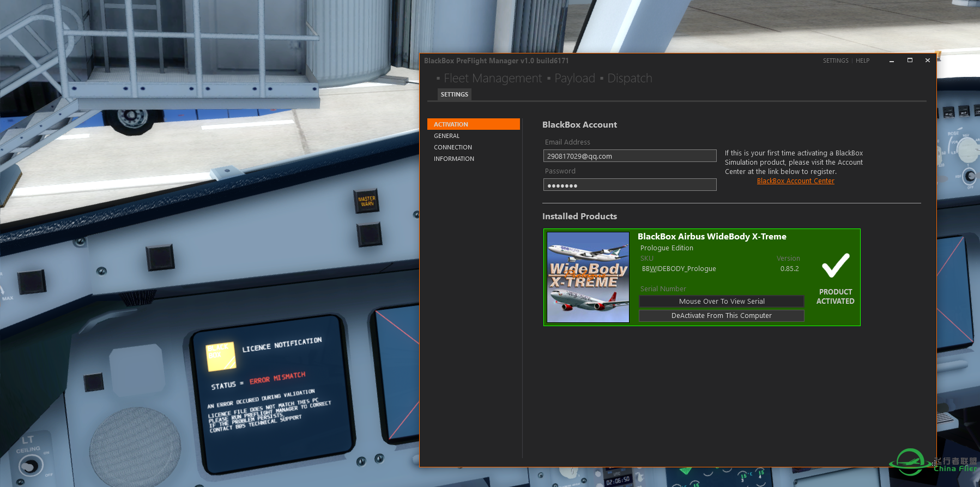The width and height of the screenshot is (980, 487).
Task: Click the ERROR MISMATCH status text in cockpit
Action: (x=277, y=378)
